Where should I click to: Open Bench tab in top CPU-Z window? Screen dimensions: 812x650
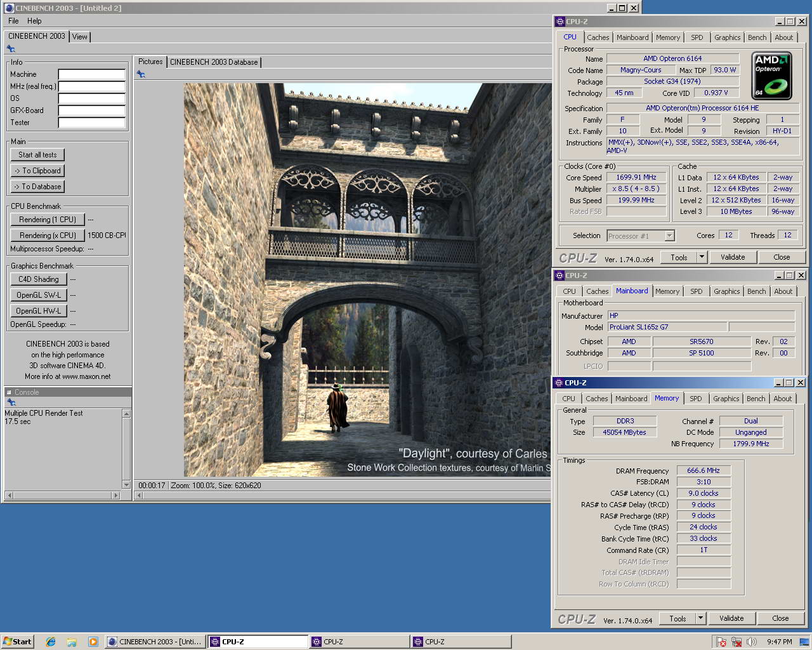point(757,37)
